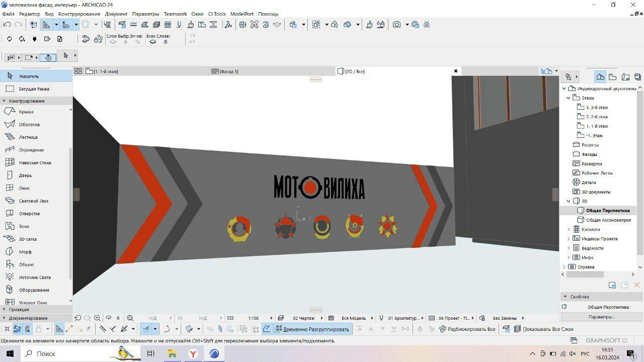Select the Объект object tool

pyautogui.click(x=26, y=264)
